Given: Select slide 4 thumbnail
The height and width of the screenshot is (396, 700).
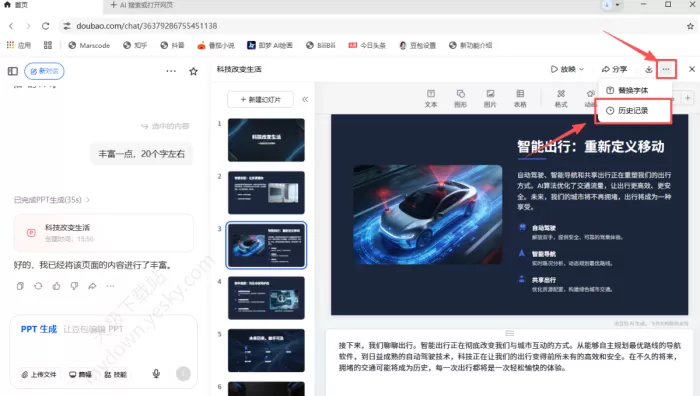Looking at the screenshot, I should pyautogui.click(x=266, y=298).
